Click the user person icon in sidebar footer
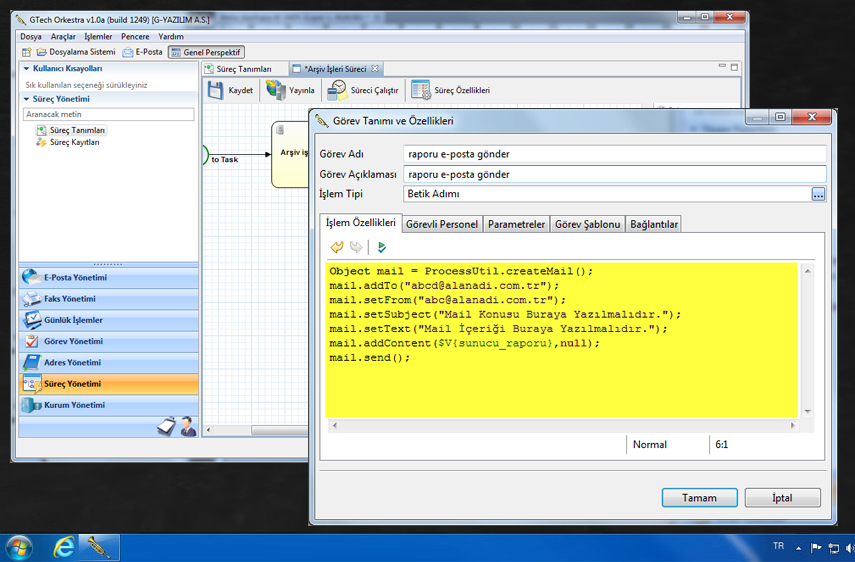Viewport: 855px width, 562px height. pos(188,426)
